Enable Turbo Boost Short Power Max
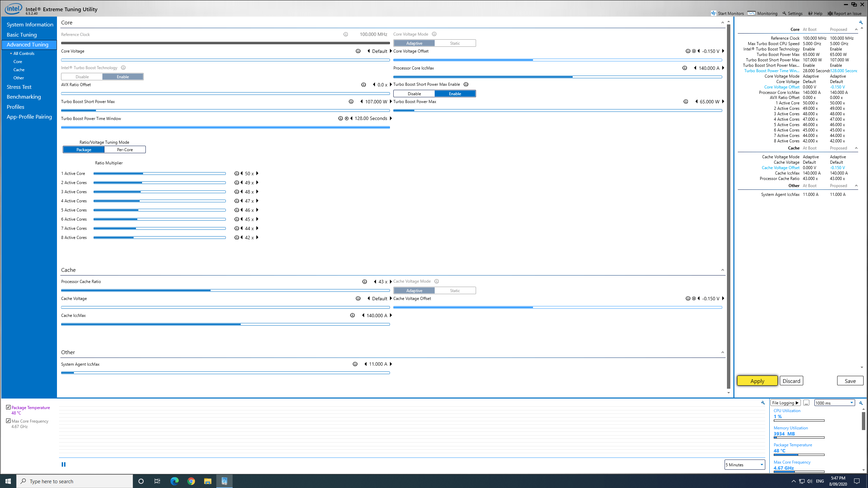 click(x=455, y=94)
